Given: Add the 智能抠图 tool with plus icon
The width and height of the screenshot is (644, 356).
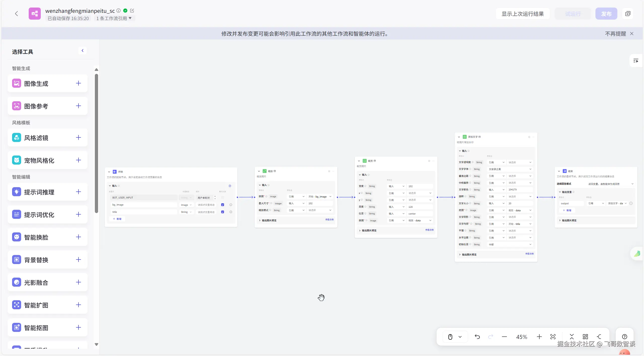Looking at the screenshot, I should point(78,327).
